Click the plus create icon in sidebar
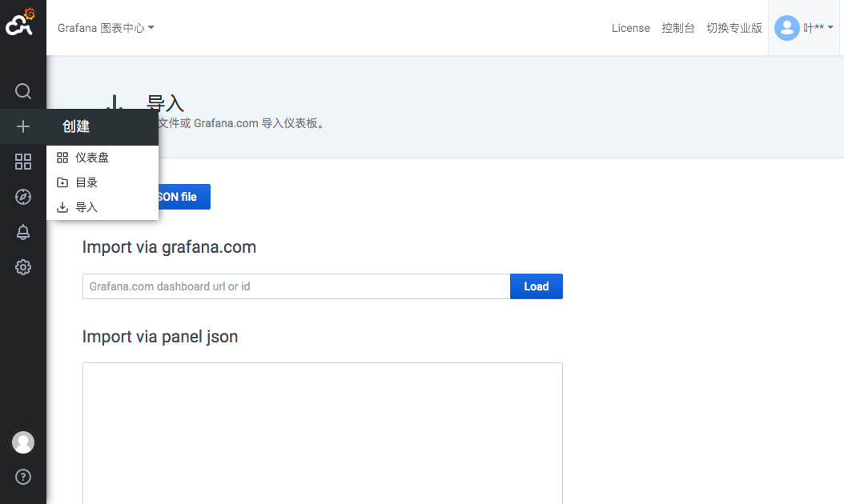The height and width of the screenshot is (504, 844). tap(22, 126)
